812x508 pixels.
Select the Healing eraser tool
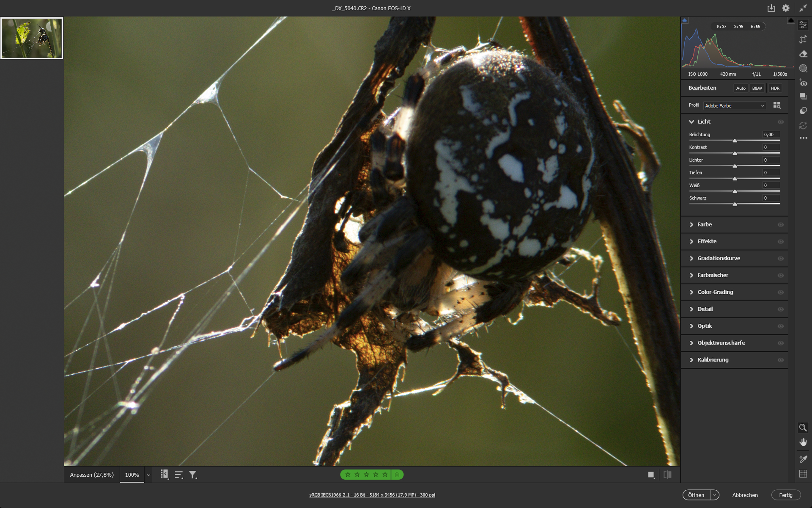803,54
